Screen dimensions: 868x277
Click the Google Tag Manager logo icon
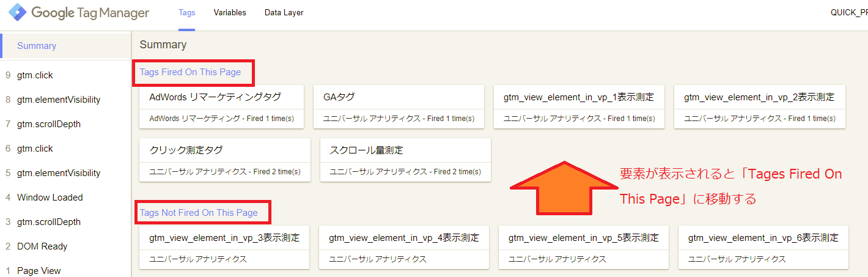click(17, 12)
